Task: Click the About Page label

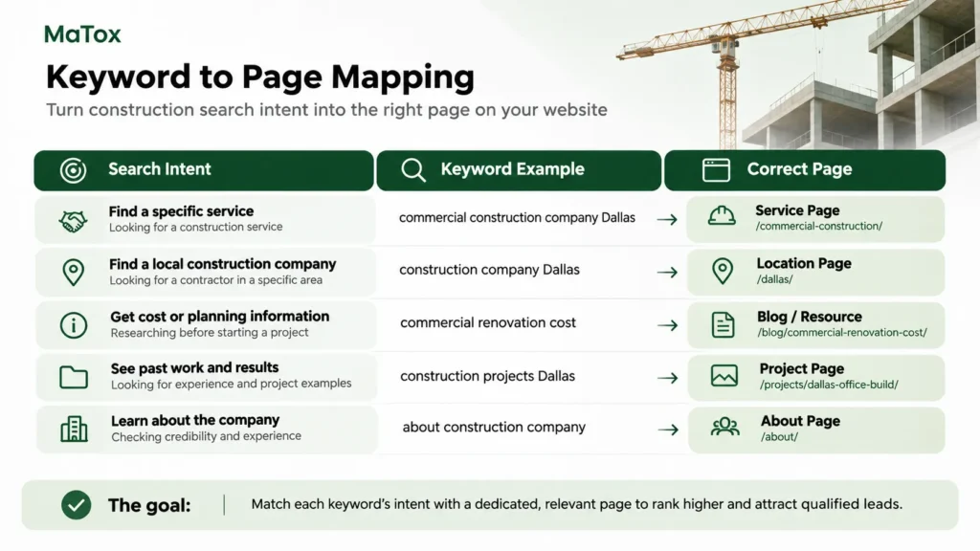Action: click(x=800, y=421)
